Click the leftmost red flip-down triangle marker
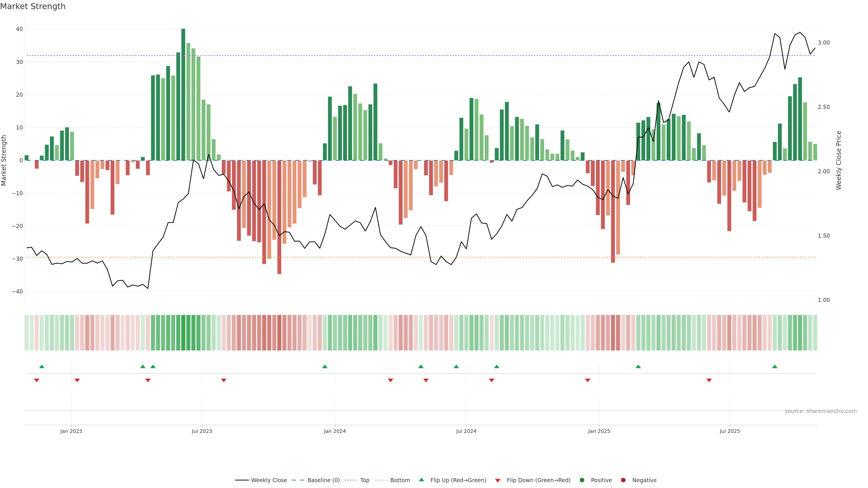868x488 pixels. 37,380
